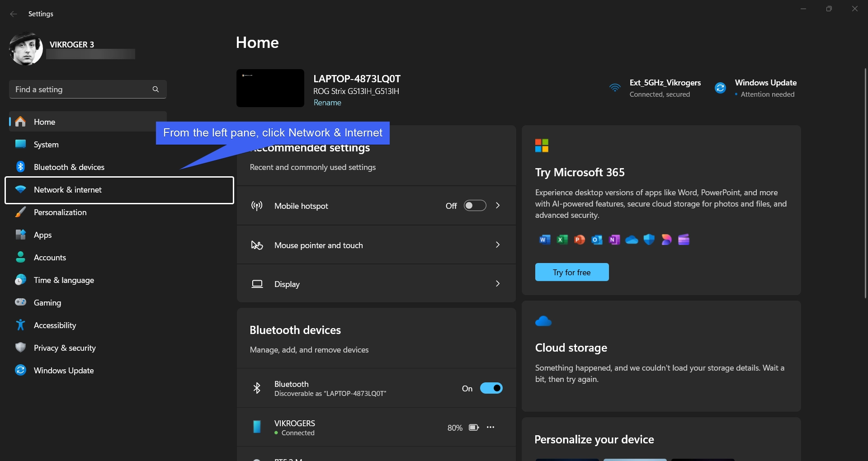Click the 80% battery level text
868x461 pixels.
coord(455,428)
